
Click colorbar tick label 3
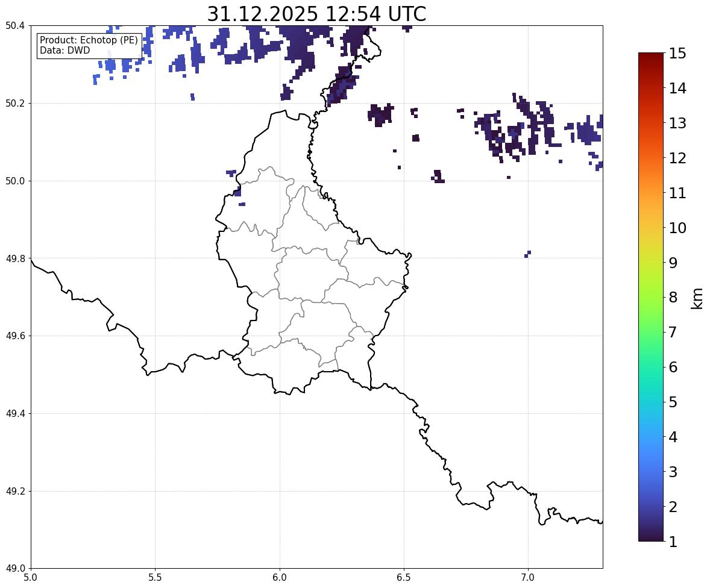click(x=673, y=472)
